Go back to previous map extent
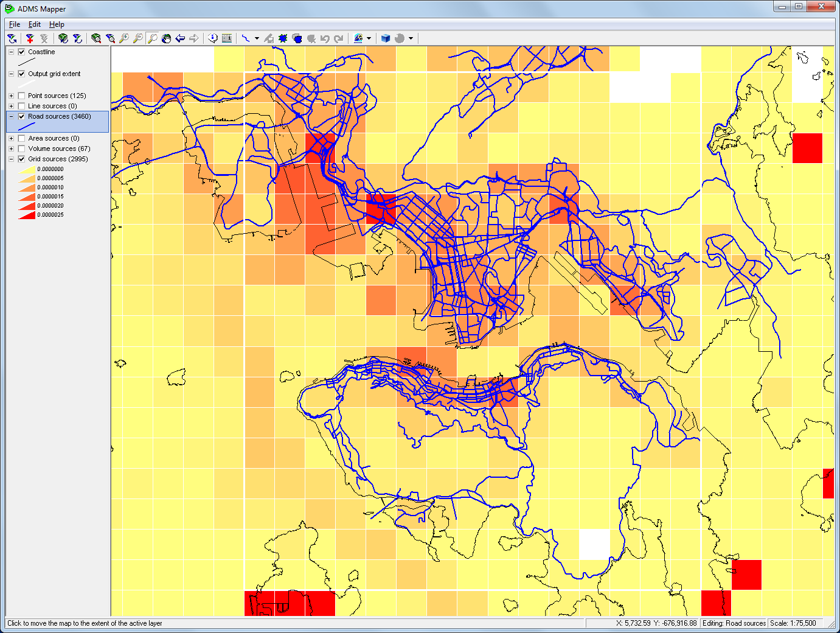Viewport: 840px width, 633px height. (x=180, y=38)
